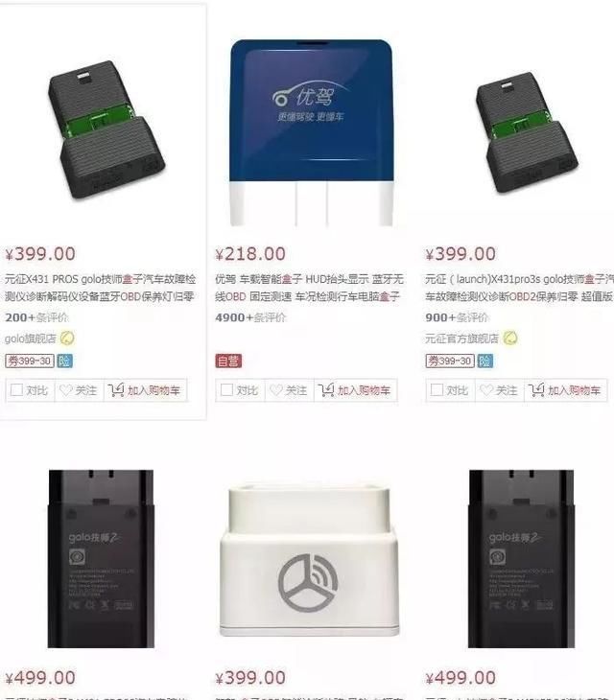Click 关注 heart for 元征官方旗舰店 product
Image resolution: width=614 pixels, height=700 pixels.
pos(485,390)
